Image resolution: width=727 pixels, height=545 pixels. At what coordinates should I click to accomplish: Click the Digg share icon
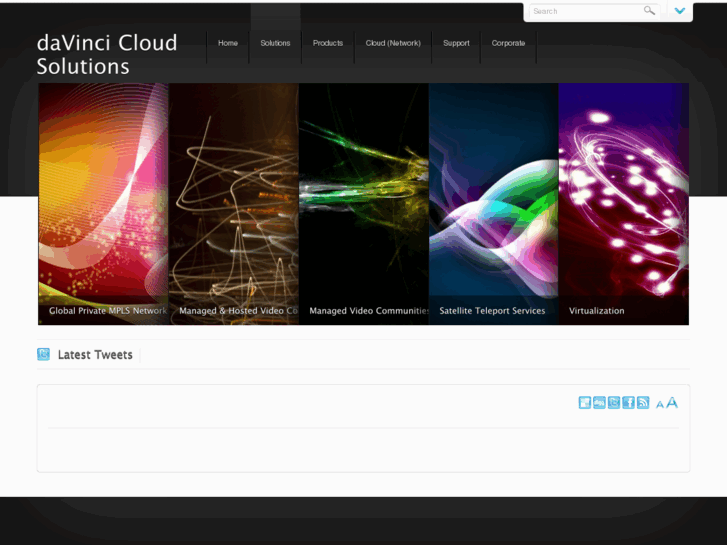tap(599, 403)
